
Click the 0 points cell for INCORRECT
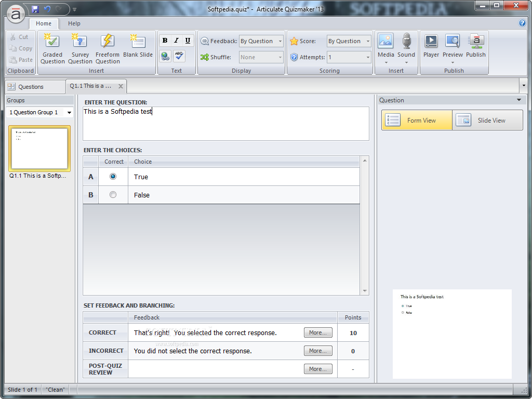(x=353, y=351)
